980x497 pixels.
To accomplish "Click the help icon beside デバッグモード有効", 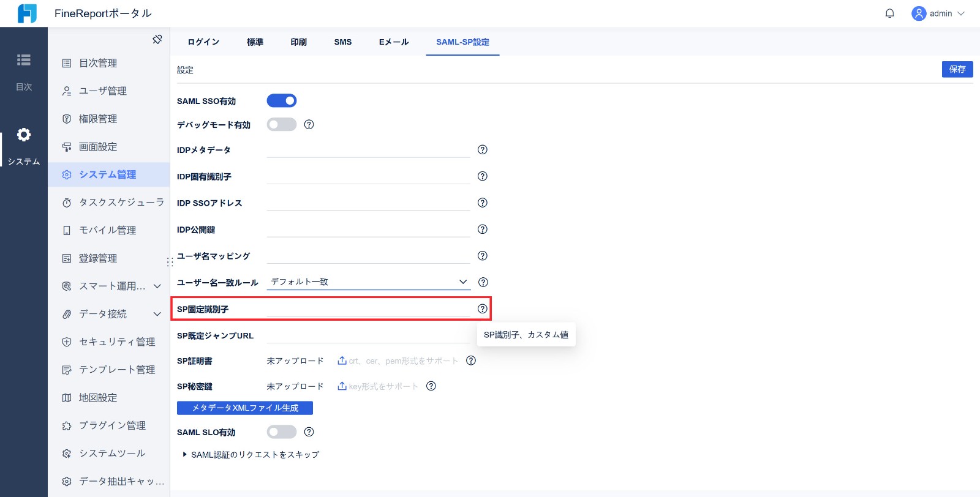I will [309, 125].
